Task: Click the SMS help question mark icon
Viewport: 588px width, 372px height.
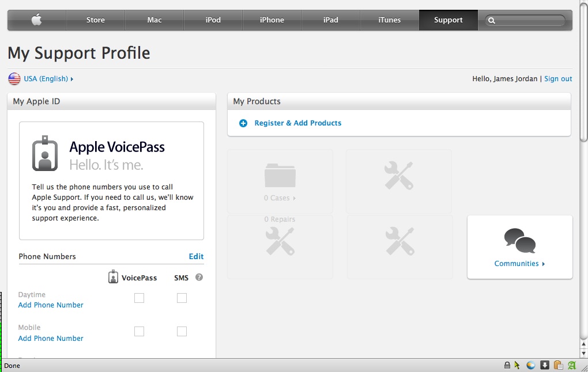Action: tap(199, 277)
